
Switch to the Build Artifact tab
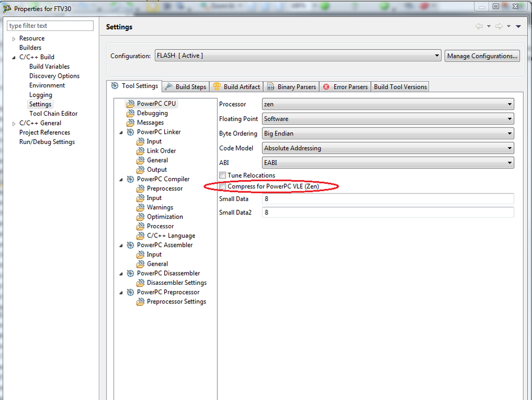pos(237,87)
